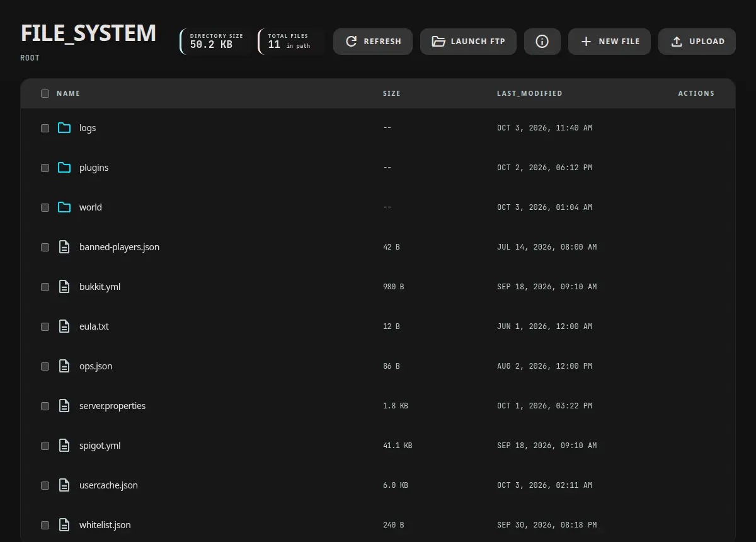Click the file icon next to usercache.json
756x542 pixels.
coord(64,485)
